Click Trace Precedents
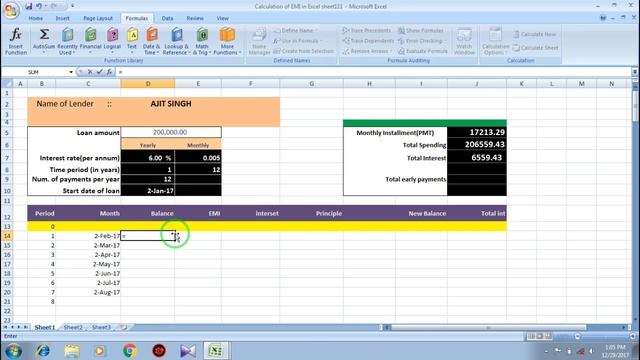This screenshot has height=360, width=640. (367, 31)
